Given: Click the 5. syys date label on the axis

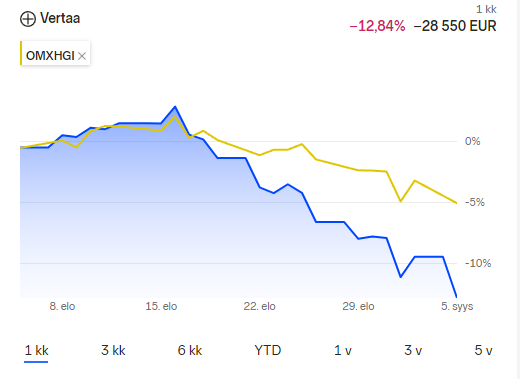Looking at the screenshot, I should pyautogui.click(x=457, y=306).
